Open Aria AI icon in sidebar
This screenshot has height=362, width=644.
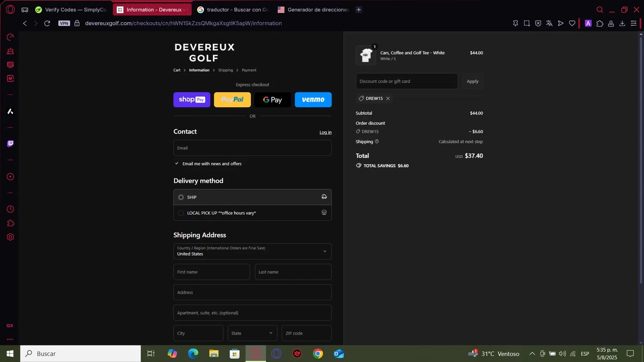10,112
